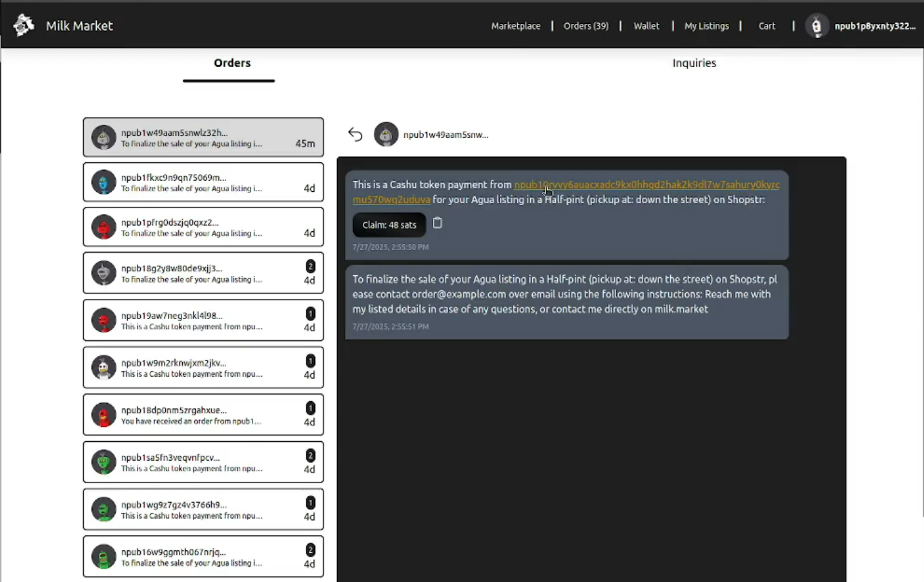
Task: Click the Milk Market logo icon
Action: pyautogui.click(x=23, y=25)
